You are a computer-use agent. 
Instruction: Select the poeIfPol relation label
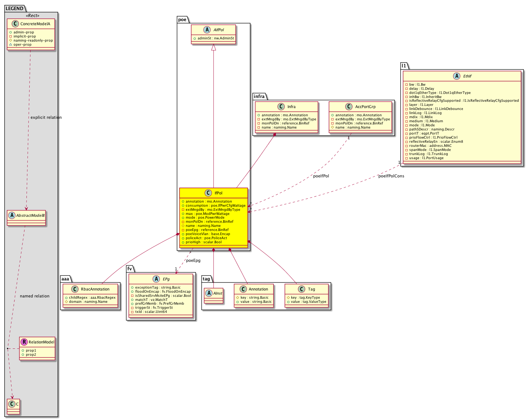(321, 176)
